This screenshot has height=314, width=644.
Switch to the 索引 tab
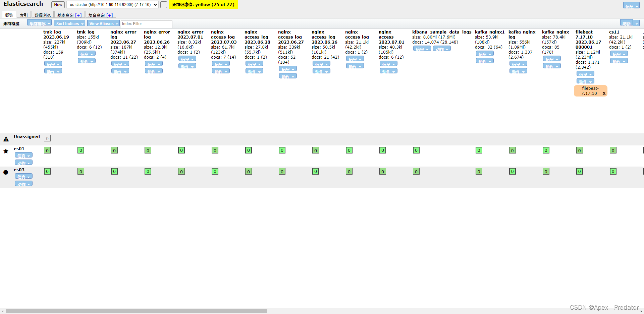(23, 15)
